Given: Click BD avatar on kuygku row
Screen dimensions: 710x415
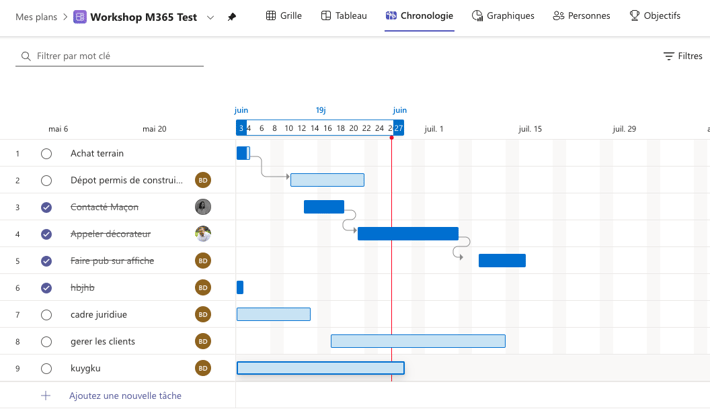Looking at the screenshot, I should (x=203, y=368).
